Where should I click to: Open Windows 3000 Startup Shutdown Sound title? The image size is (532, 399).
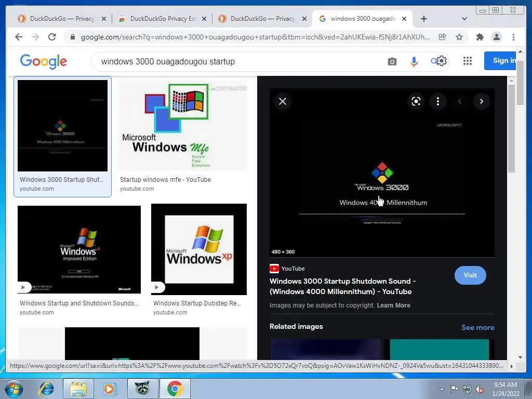343,286
